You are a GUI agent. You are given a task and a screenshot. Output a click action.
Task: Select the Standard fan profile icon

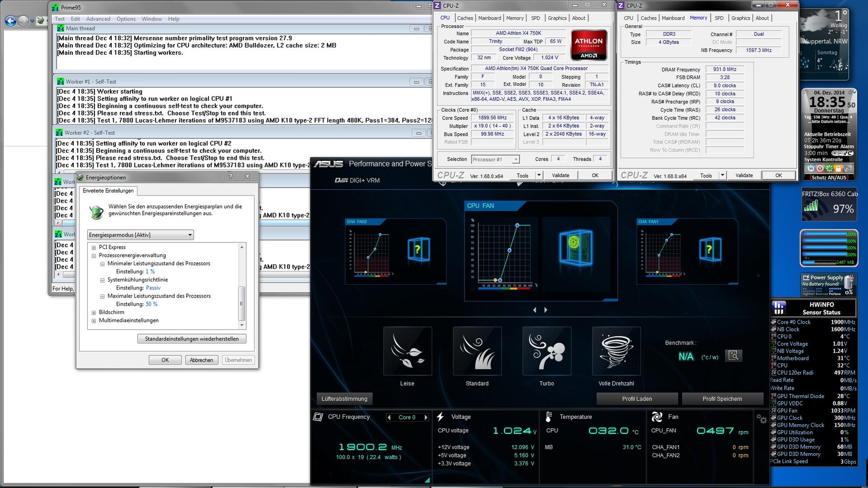tap(477, 351)
